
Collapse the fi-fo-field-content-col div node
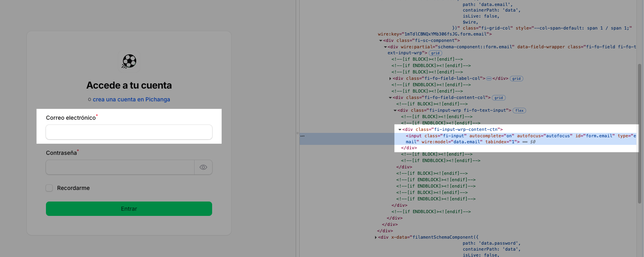coord(390,98)
